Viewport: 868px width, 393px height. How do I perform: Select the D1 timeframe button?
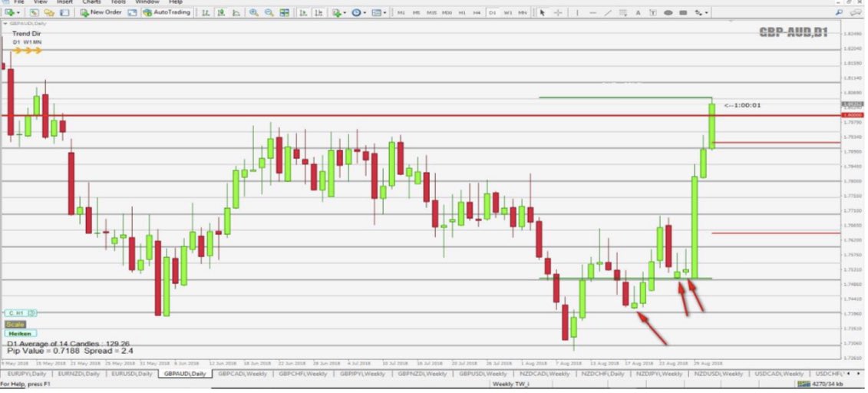coord(492,12)
